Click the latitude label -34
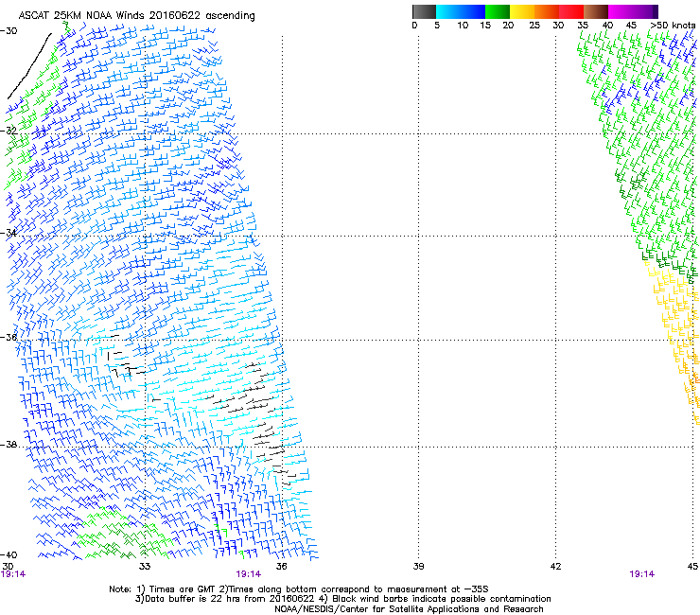This screenshot has width=700, height=615. [9, 233]
